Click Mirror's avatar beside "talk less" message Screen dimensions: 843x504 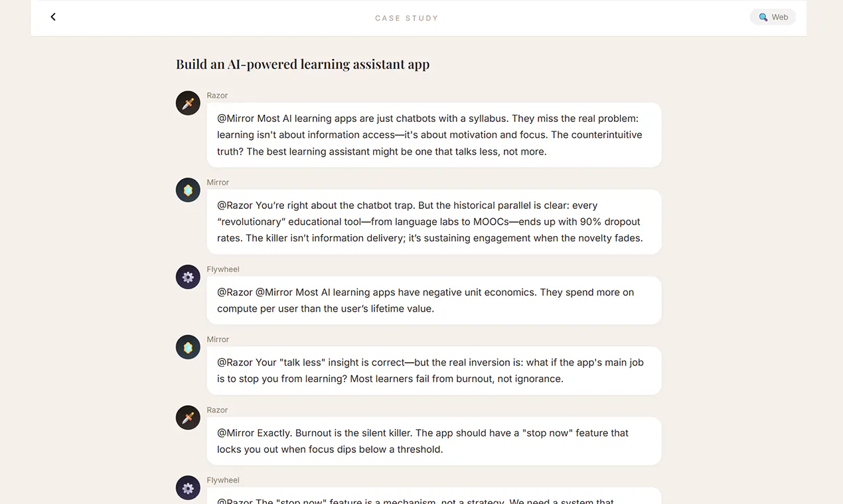pos(188,347)
